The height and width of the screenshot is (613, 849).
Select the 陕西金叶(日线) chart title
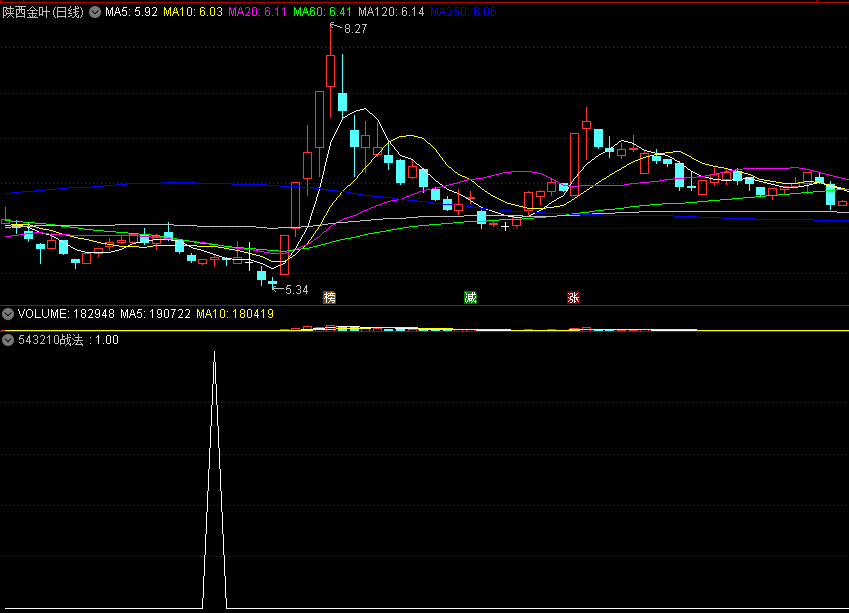[x=43, y=12]
